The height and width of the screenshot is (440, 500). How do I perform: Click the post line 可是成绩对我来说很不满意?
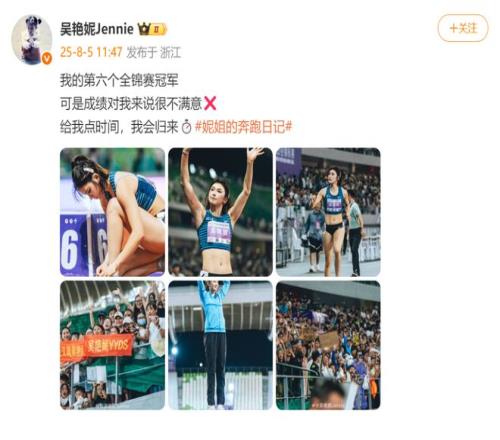tap(131, 104)
